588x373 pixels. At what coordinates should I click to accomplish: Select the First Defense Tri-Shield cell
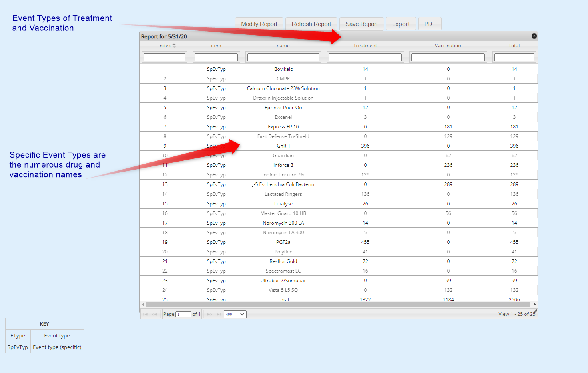coord(283,136)
